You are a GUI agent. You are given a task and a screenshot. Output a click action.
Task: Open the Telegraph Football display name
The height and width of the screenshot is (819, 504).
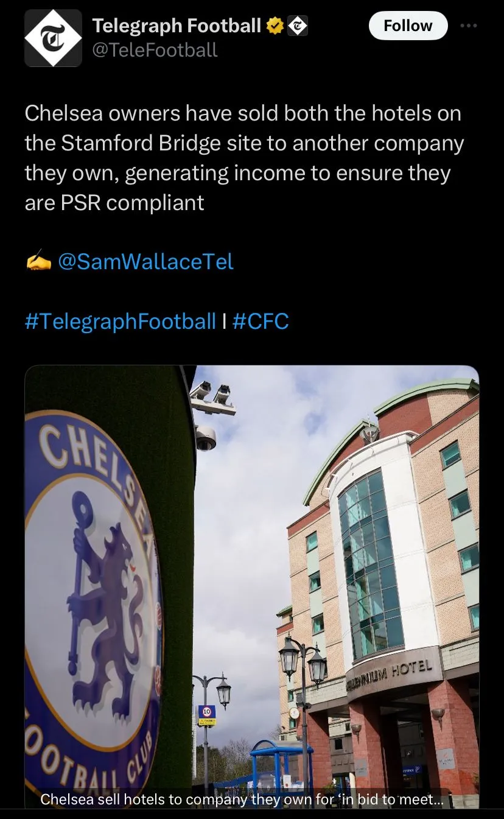(x=177, y=26)
